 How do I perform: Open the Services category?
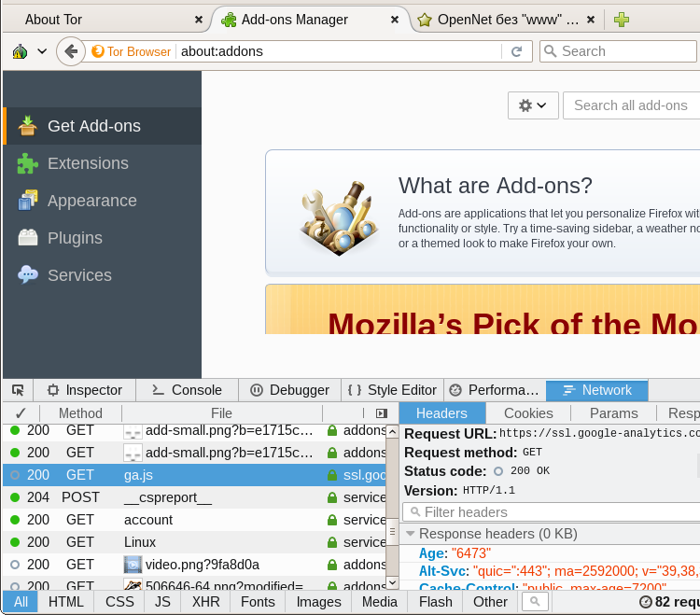point(103,275)
